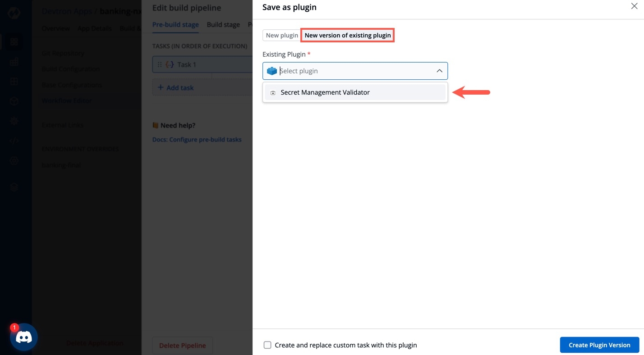Click the Devtron logo in the sidebar
This screenshot has height=355, width=644.
tap(14, 13)
